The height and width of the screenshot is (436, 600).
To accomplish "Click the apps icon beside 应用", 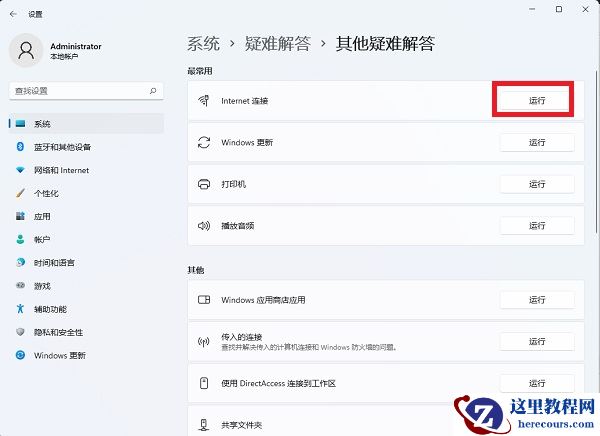I will pyautogui.click(x=20, y=216).
